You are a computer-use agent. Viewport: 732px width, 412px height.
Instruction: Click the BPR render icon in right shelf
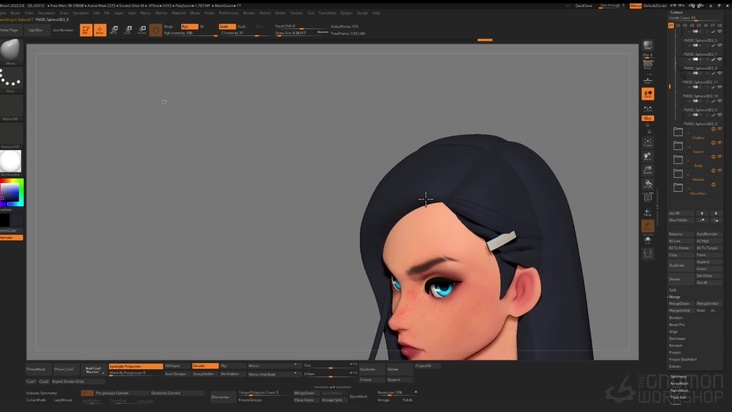click(x=648, y=45)
